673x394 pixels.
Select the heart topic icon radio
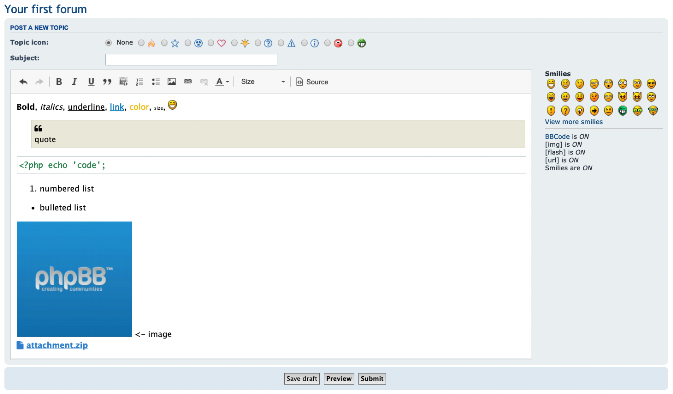(x=211, y=43)
